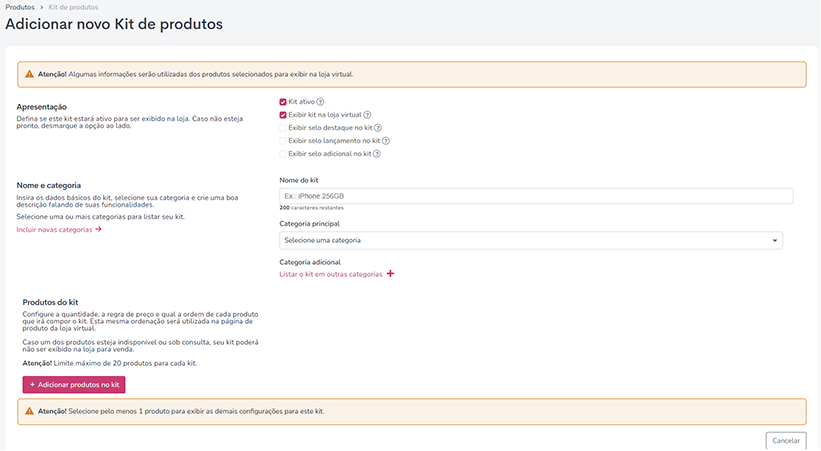
Task: Tick Exibir selo adicional no kit checkbox
Action: 283,154
